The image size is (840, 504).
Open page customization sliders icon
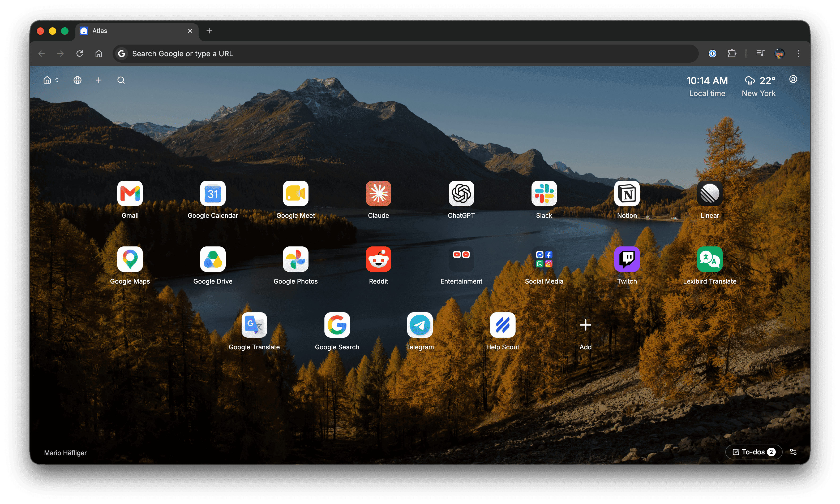tap(793, 452)
